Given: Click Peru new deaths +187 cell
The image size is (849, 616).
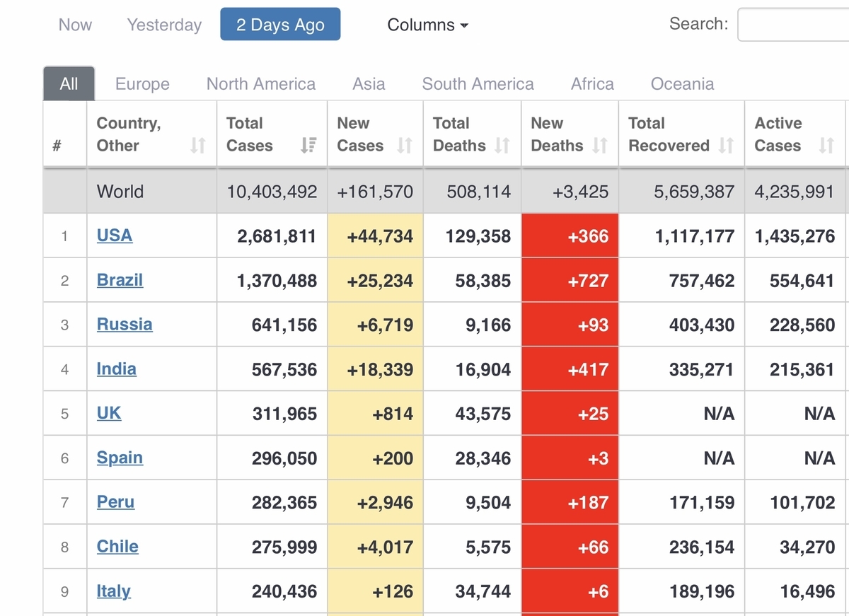Looking at the screenshot, I should 570,502.
